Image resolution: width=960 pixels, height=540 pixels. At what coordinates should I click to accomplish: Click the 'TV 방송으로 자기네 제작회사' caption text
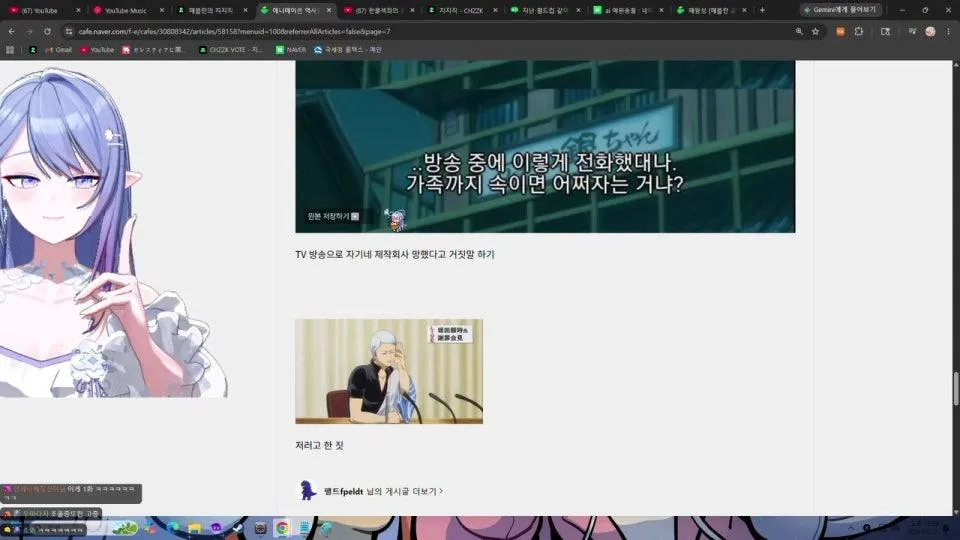pyautogui.click(x=394, y=254)
